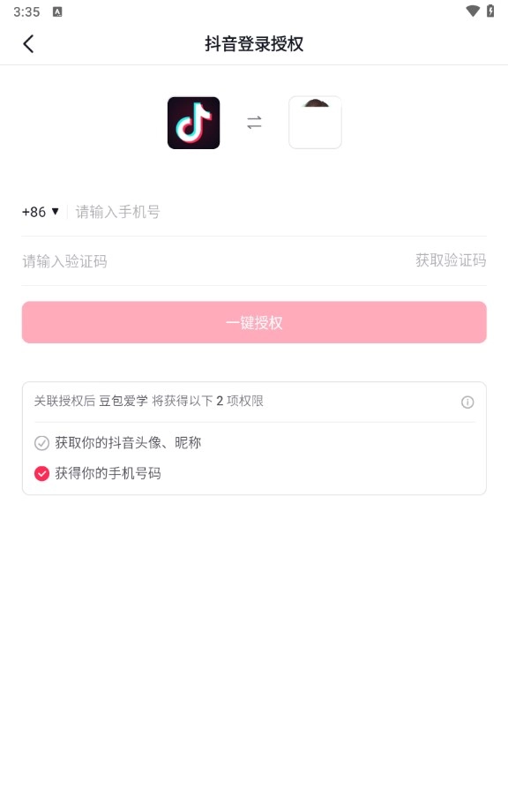Tap the 抖音登录授权 title text
This screenshot has height=812, width=508.
pyautogui.click(x=254, y=43)
